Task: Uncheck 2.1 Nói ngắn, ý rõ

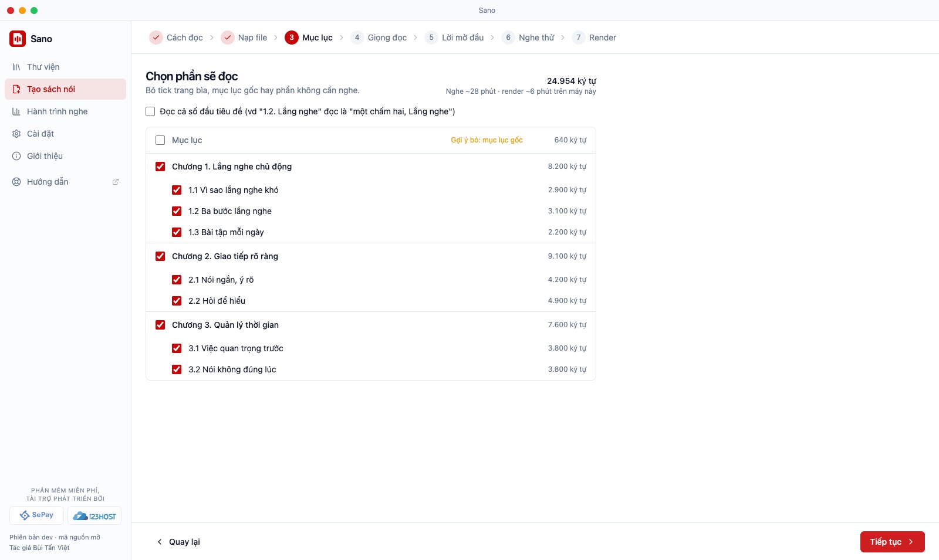Action: coord(177,280)
